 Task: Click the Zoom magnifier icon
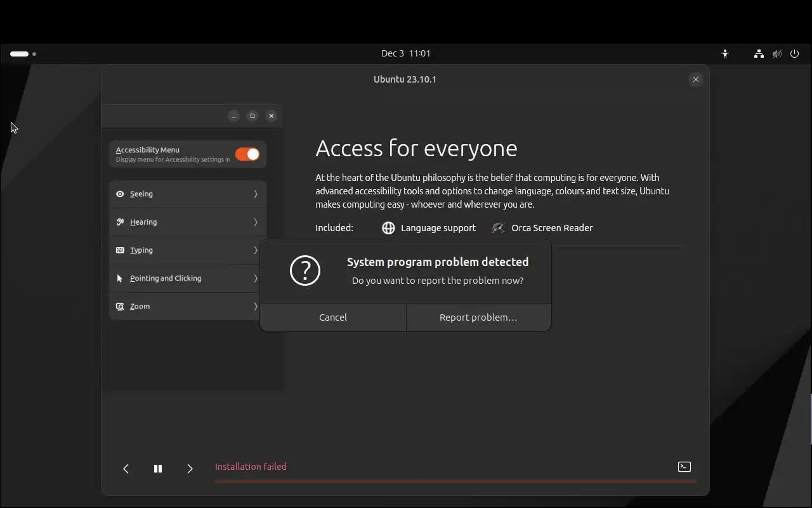click(120, 306)
